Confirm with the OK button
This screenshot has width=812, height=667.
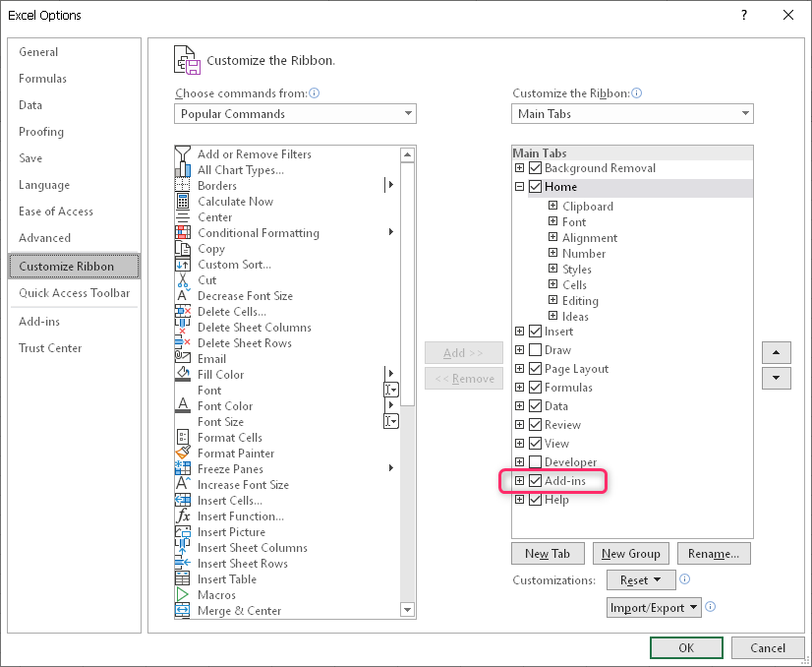click(686, 648)
